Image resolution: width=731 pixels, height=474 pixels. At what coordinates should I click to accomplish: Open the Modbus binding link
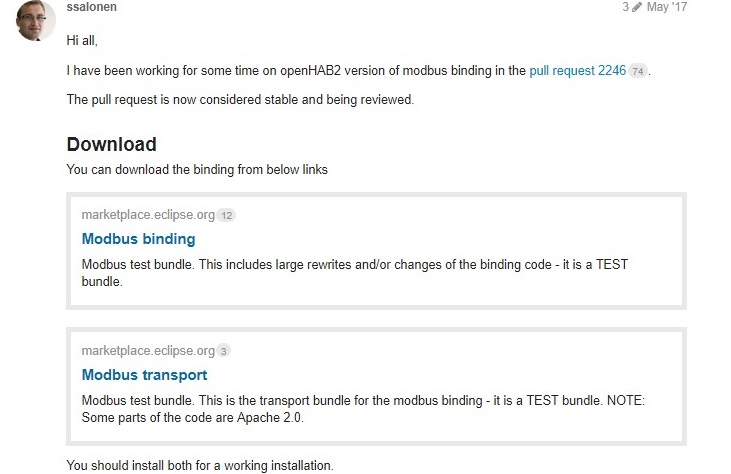[x=138, y=239]
